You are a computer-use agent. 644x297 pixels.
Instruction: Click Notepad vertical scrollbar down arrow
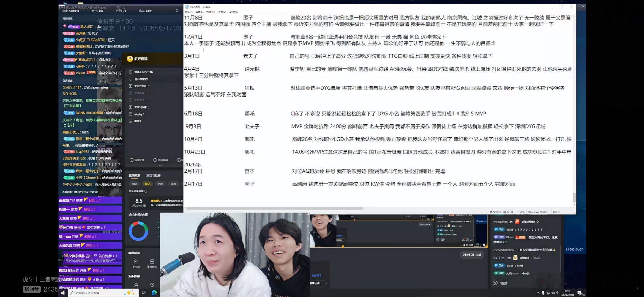click(574, 204)
